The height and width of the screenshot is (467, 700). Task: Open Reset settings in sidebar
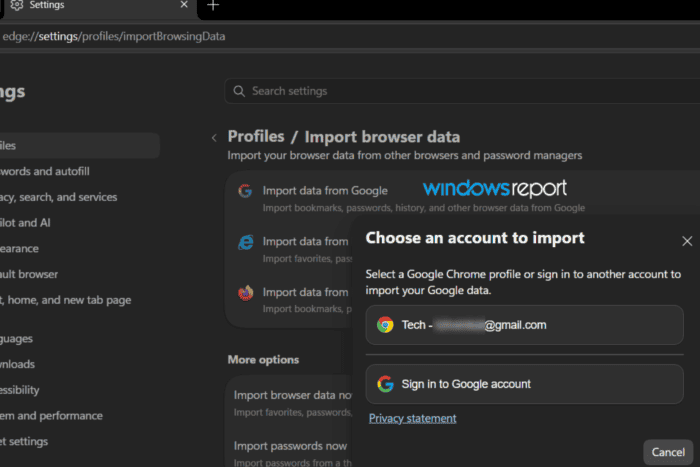pos(24,442)
